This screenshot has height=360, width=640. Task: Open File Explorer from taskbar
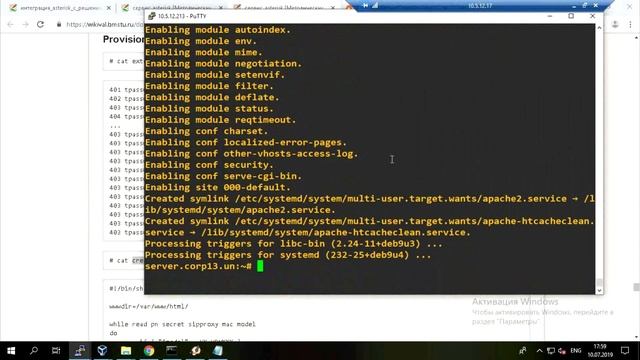(126, 351)
